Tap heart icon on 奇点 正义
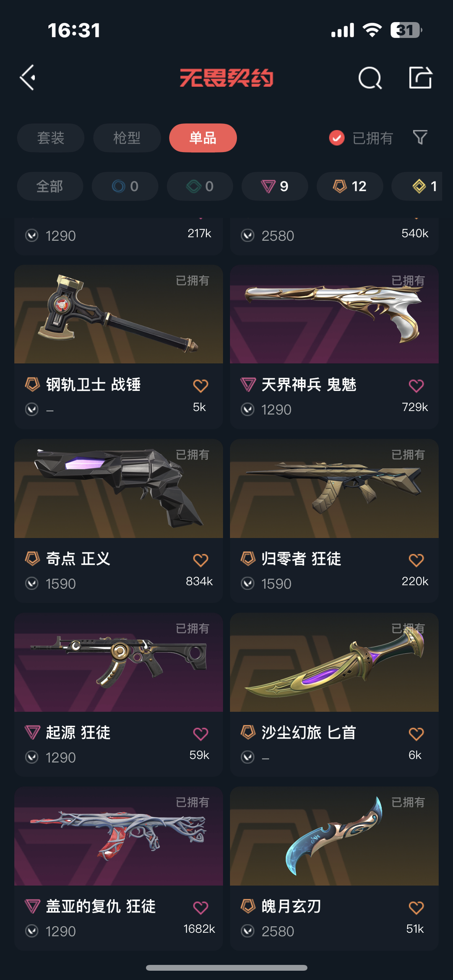The width and height of the screenshot is (453, 980). pos(200,560)
